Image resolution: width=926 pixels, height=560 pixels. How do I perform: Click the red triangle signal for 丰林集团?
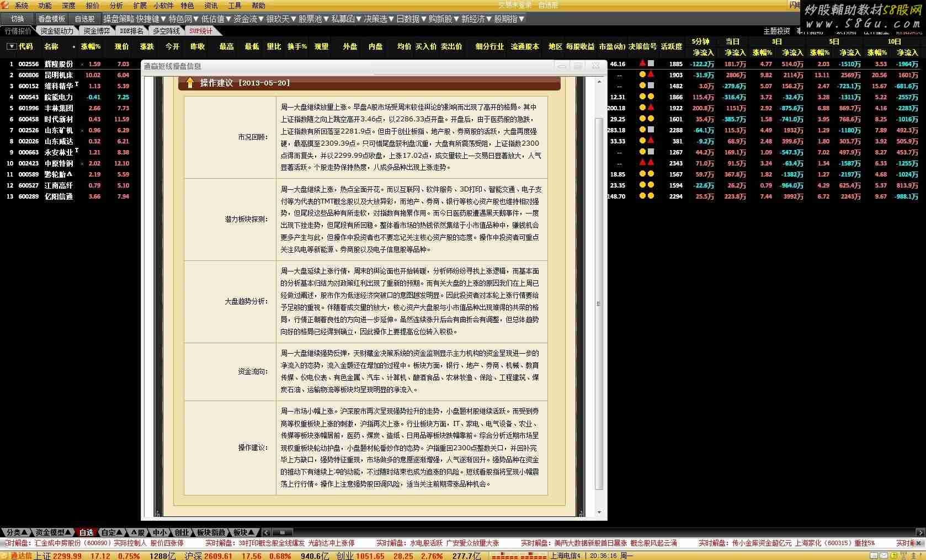(x=651, y=108)
